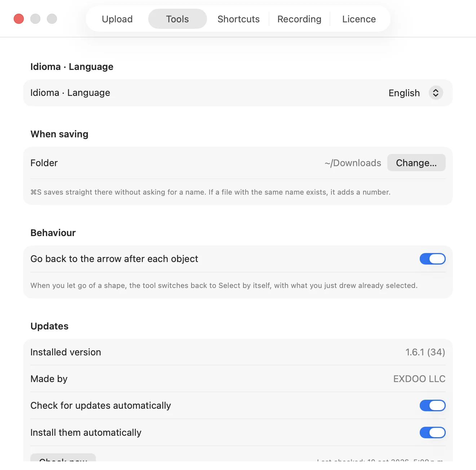476x470 pixels.
Task: Click the Behaviour section heading
Action: [x=53, y=233]
